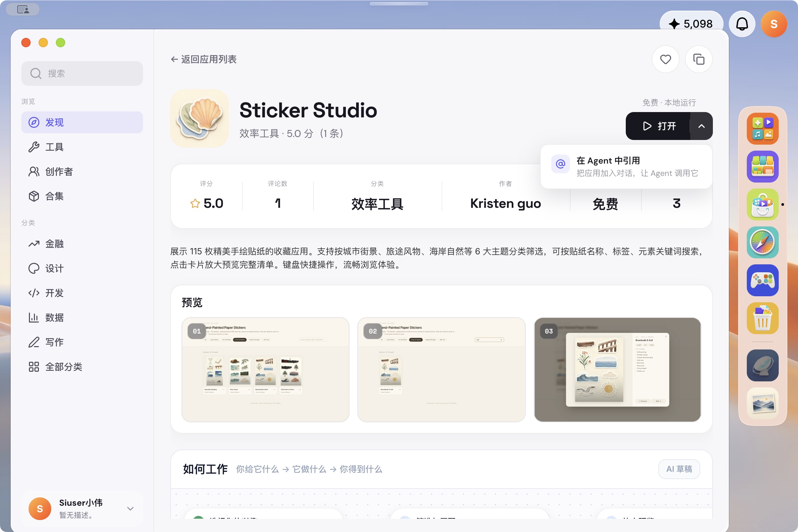Go back via 返回应用列表 link
This screenshot has height=532, width=798.
point(203,60)
